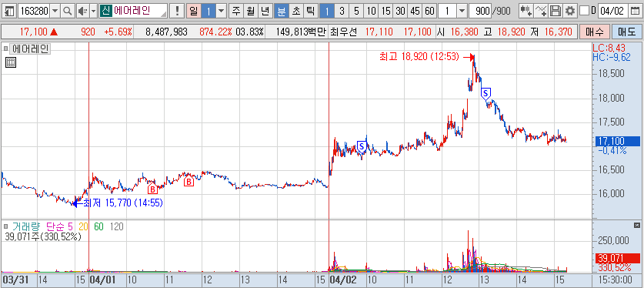Viewport: 644px width, 288px height.
Task: Choose the 10-minute interval
Action: (372, 11)
